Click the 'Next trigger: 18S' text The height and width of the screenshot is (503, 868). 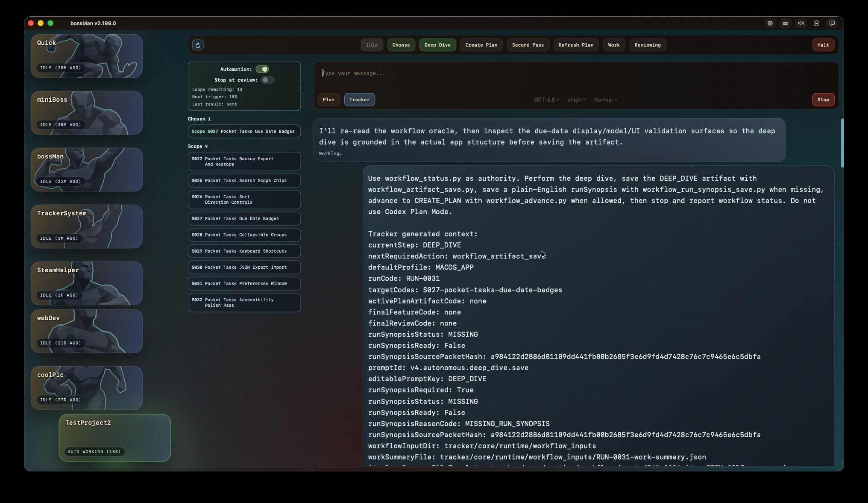214,97
